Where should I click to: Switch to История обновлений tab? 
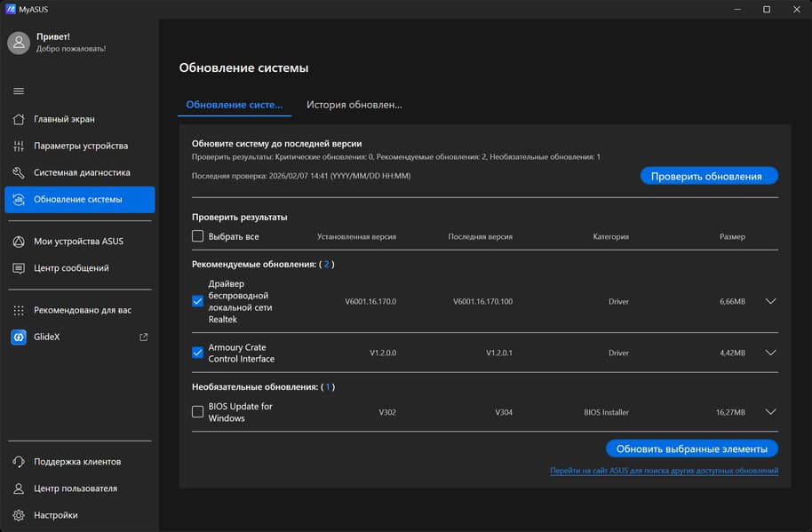(354, 105)
